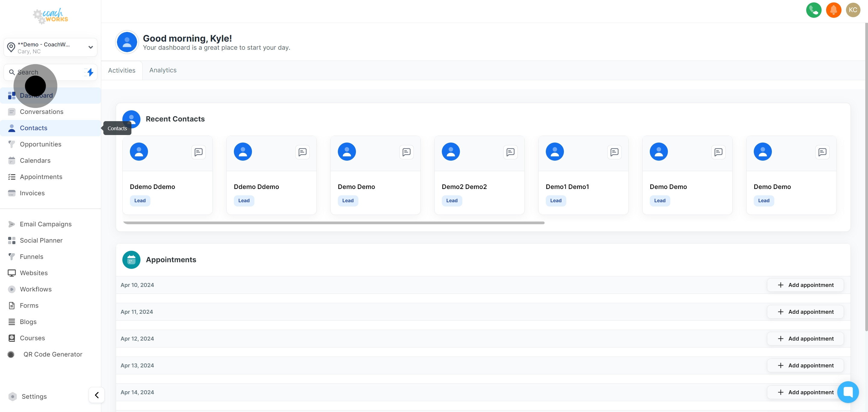Switch to the Analytics tab
This screenshot has width=868, height=412.
tap(163, 70)
